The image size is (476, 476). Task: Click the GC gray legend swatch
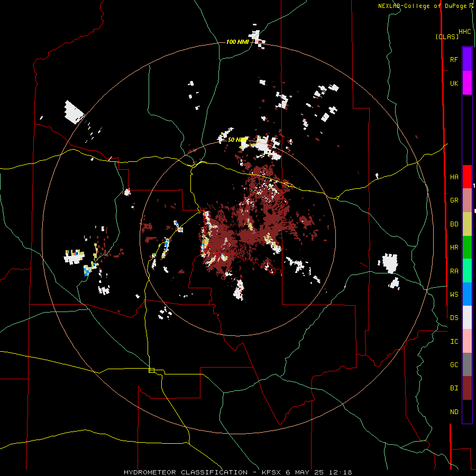(x=467, y=364)
